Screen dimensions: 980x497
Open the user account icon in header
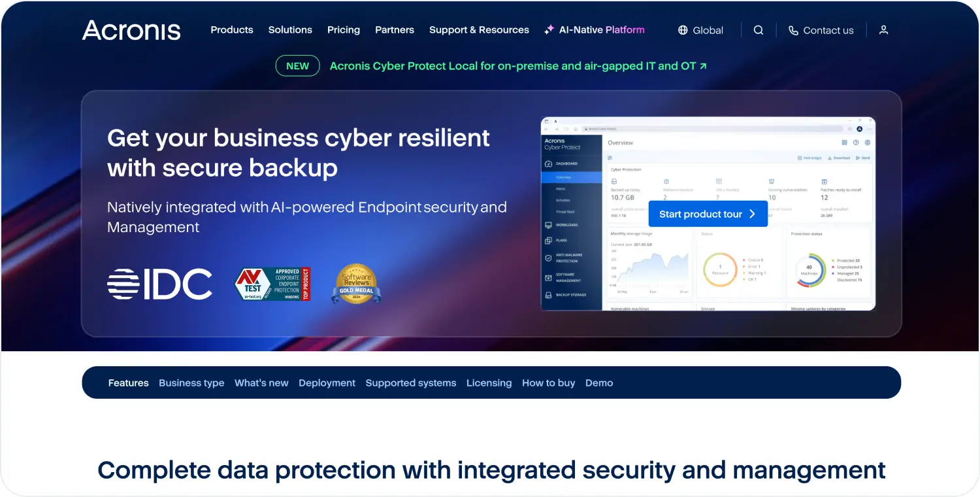[x=883, y=30]
